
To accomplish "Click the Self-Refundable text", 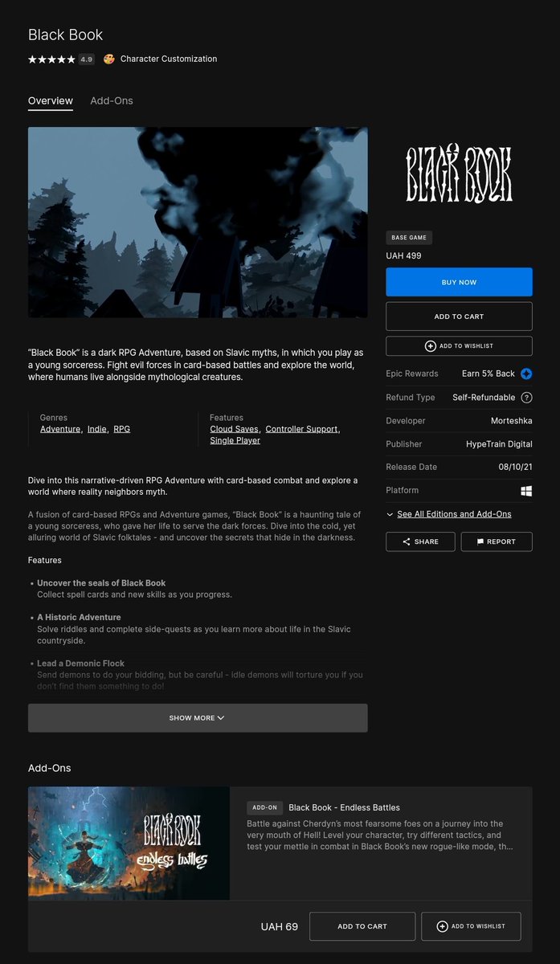I will pyautogui.click(x=484, y=397).
